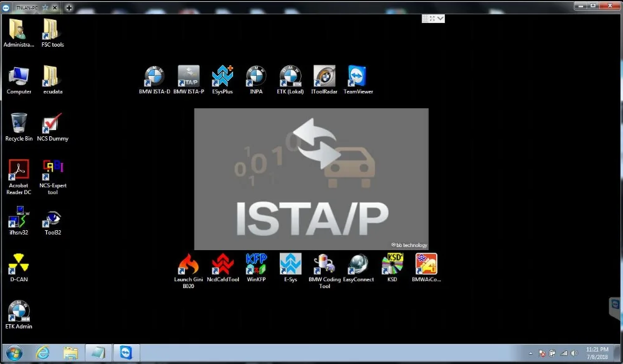
Task: Open the Windows Start menu orb
Action: click(14, 353)
